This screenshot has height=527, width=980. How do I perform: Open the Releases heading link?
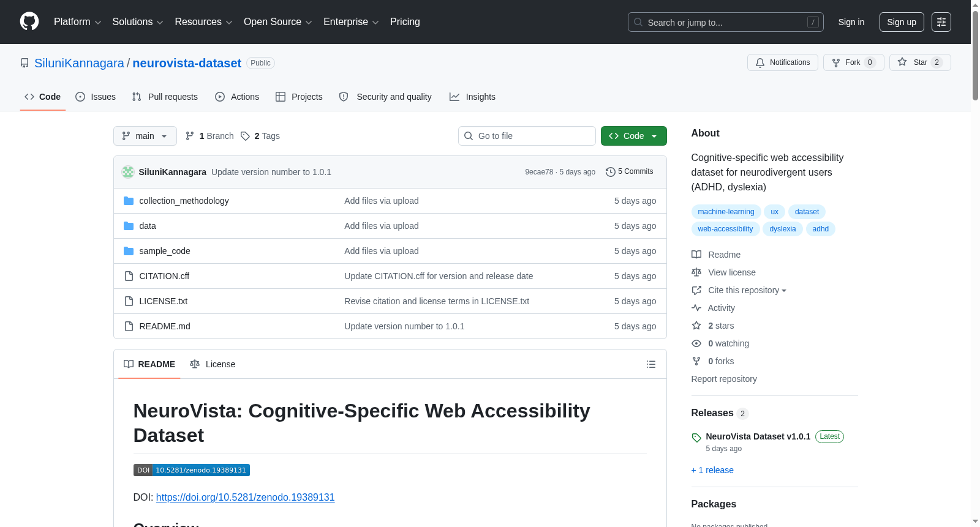coord(720,413)
